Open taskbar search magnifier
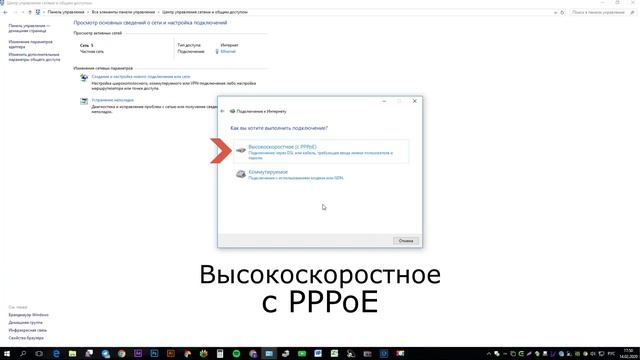Screen dimensions: 640x360 [x=23, y=353]
